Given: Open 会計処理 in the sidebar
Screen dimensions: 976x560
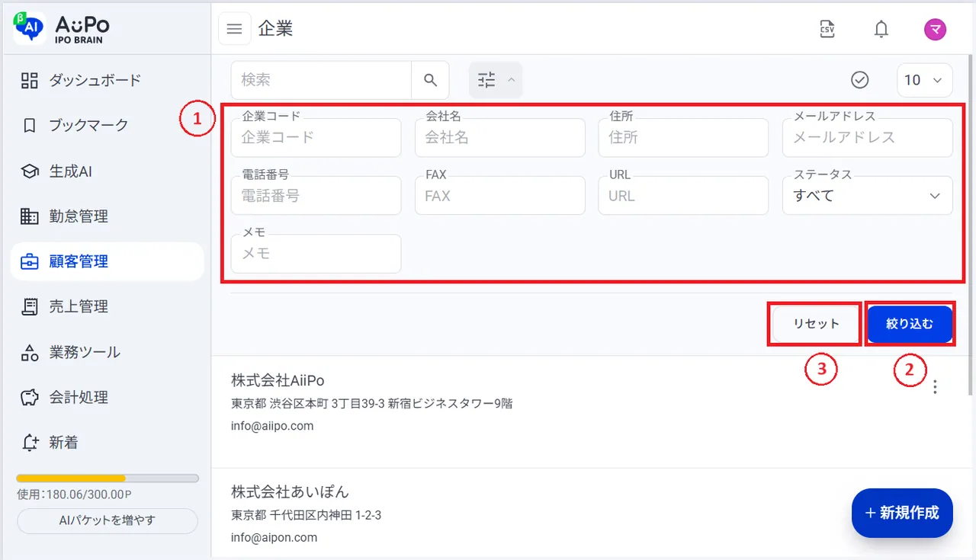Looking at the screenshot, I should pyautogui.click(x=108, y=397).
